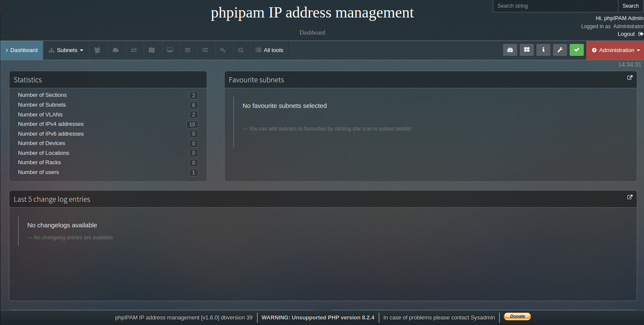The image size is (644, 325).
Task: Click the Sysadmin contact link
Action: pyautogui.click(x=483, y=318)
